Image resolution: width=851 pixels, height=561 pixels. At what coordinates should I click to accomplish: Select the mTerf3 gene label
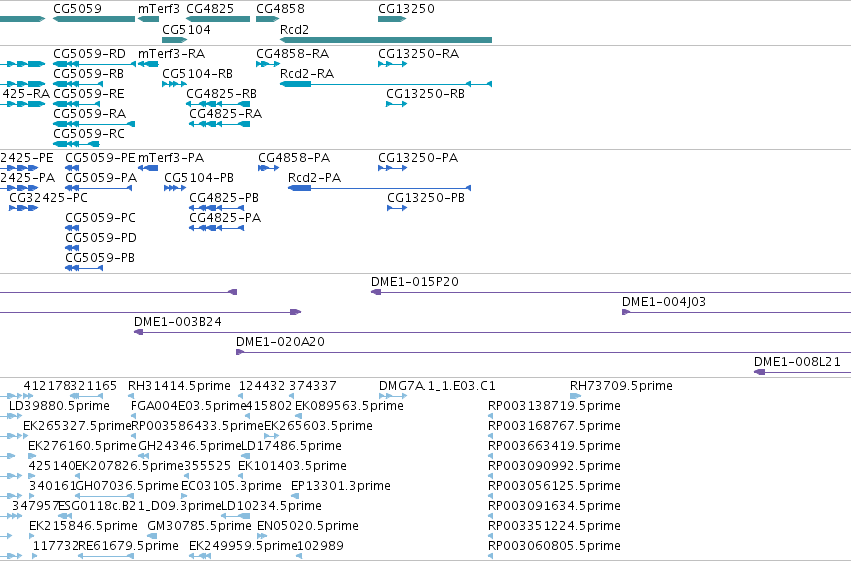click(158, 9)
